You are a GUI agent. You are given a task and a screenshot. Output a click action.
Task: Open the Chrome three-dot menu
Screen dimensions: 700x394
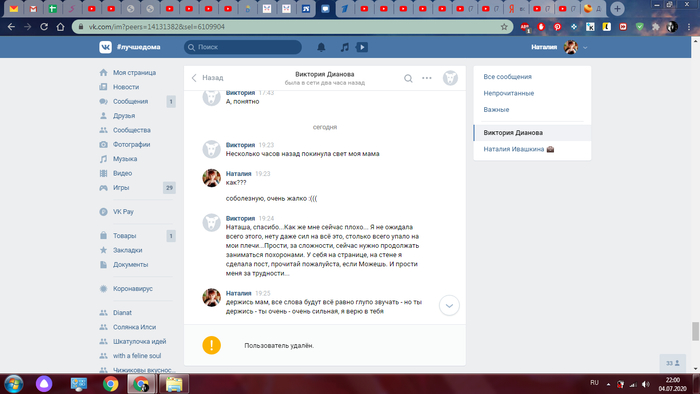coord(689,27)
